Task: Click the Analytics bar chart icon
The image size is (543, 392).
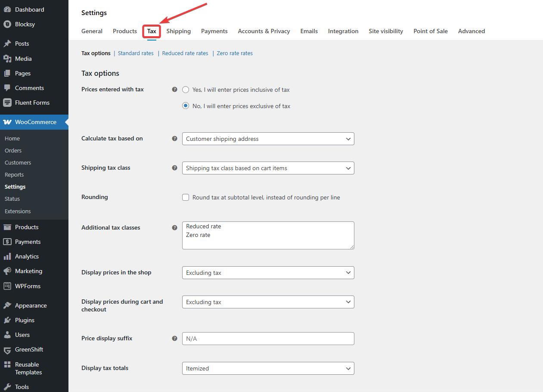Action: tap(7, 256)
